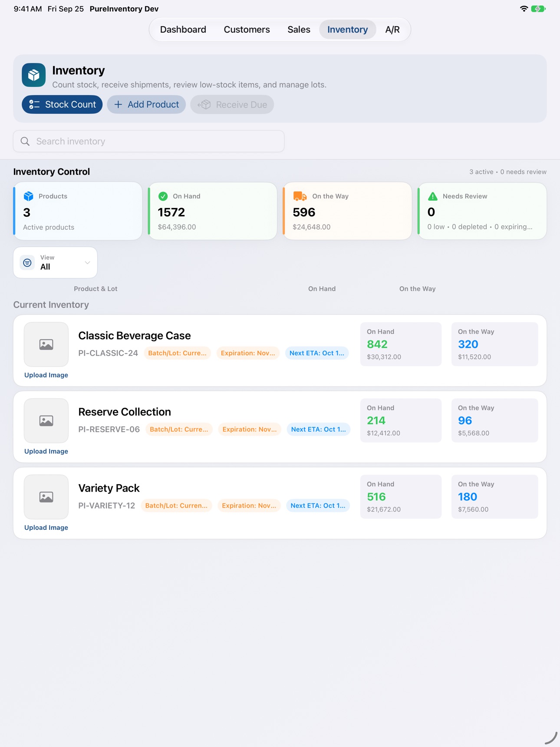
Task: Click Classic Beverage Case Batch/Lot tag
Action: [x=178, y=353]
